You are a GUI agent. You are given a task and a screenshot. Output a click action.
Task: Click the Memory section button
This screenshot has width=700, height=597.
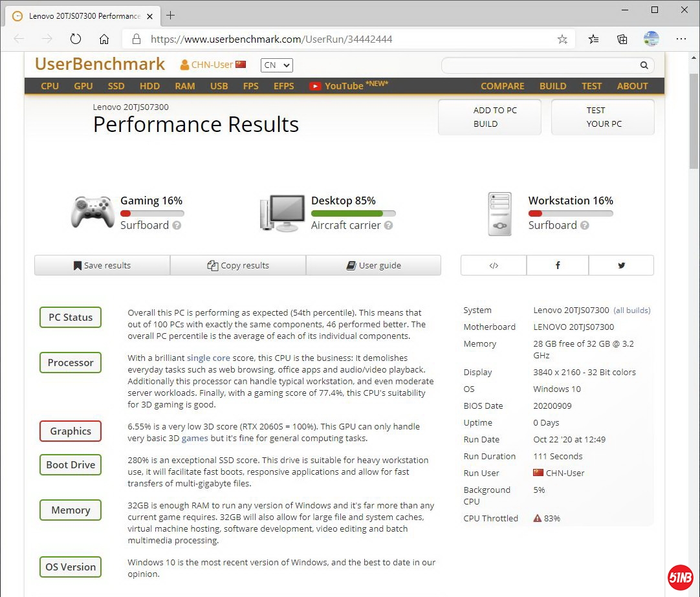71,510
